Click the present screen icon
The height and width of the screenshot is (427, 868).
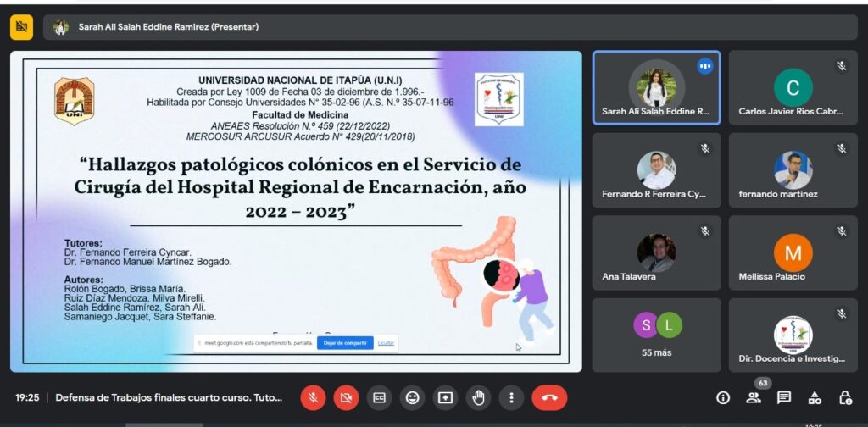pos(445,397)
